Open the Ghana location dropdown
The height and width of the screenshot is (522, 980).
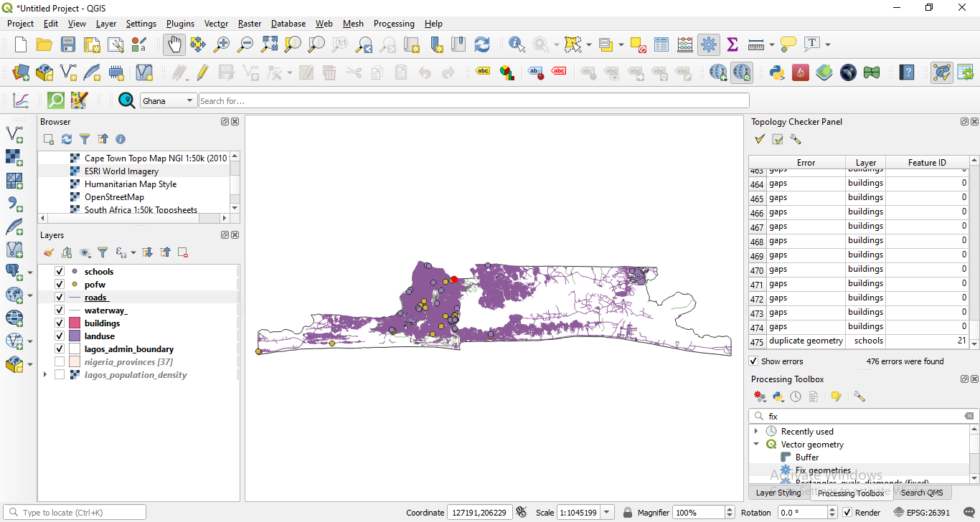coord(169,101)
